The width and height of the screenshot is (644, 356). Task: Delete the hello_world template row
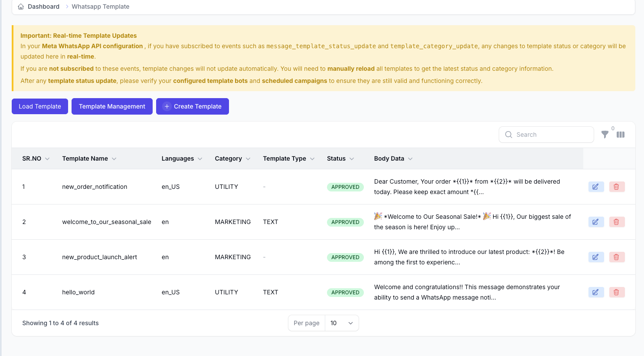coord(617,292)
